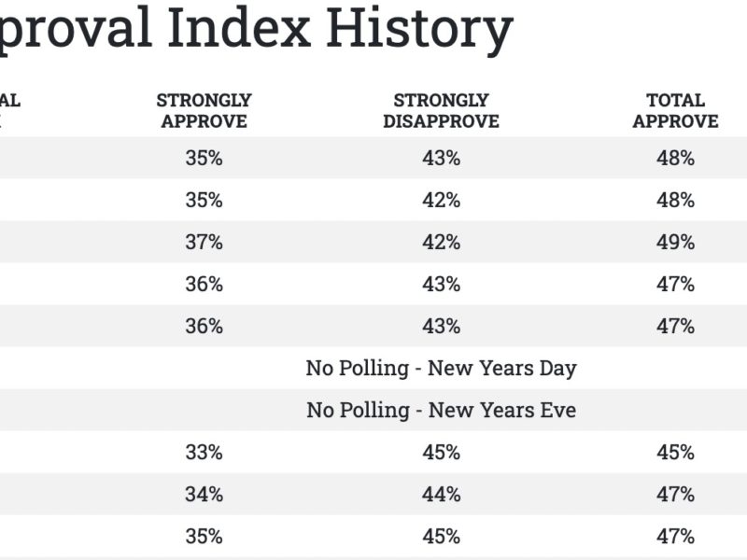Select the 44% Strongly Disapprove cell
The width and height of the screenshot is (747, 560).
441,494
